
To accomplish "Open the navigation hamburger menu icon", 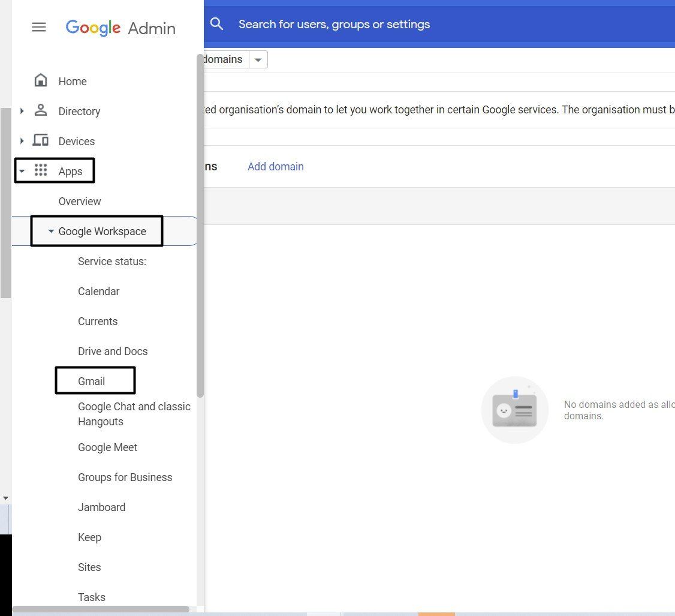I will coord(39,27).
